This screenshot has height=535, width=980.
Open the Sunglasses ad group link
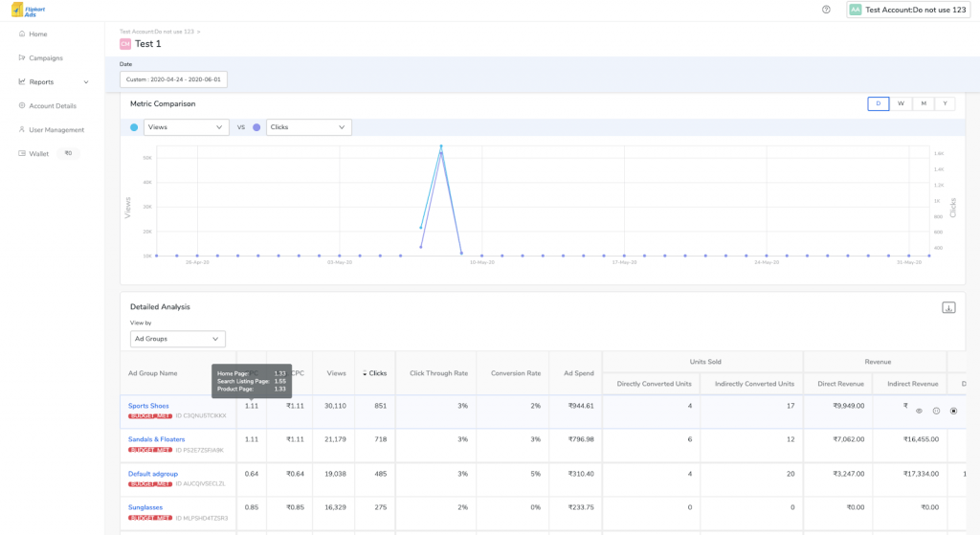coord(145,507)
